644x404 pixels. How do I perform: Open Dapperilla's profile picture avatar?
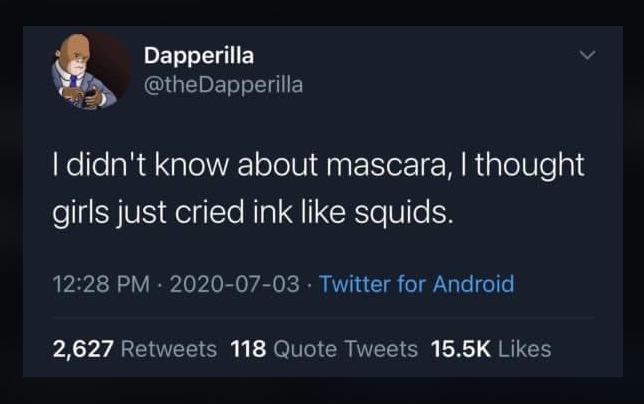pyautogui.click(x=81, y=73)
